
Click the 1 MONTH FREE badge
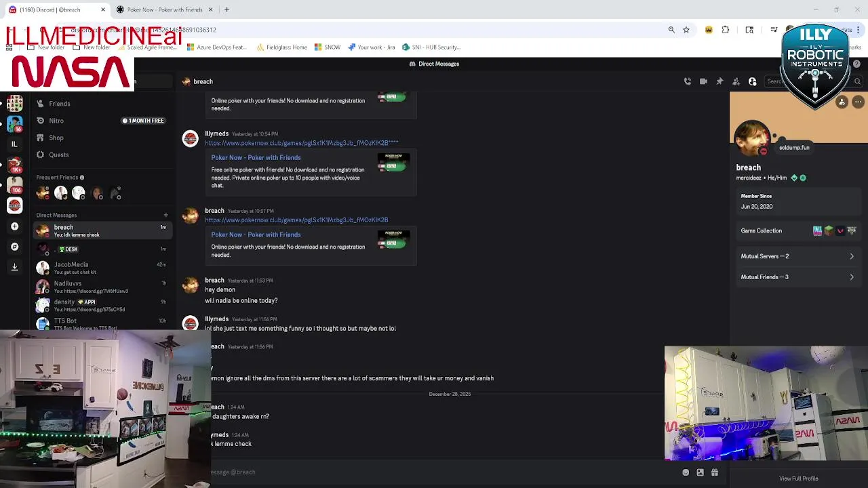click(143, 121)
